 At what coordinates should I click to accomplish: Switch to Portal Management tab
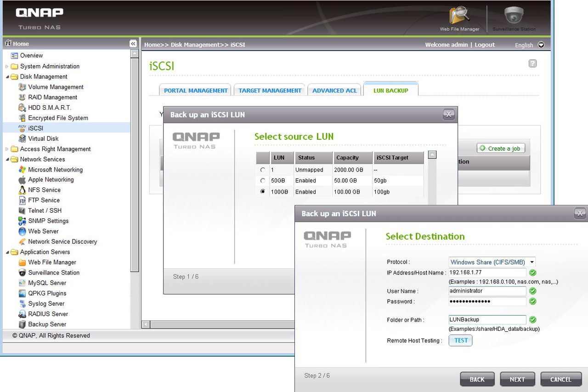pyautogui.click(x=196, y=91)
